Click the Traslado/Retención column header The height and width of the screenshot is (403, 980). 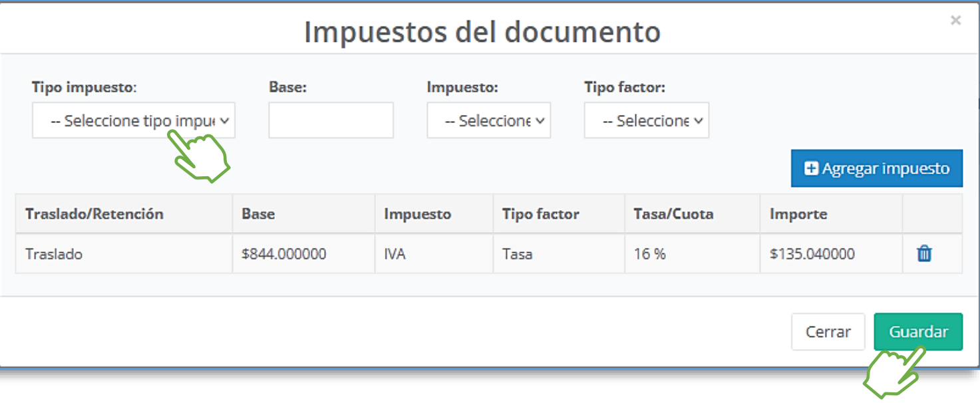94,214
